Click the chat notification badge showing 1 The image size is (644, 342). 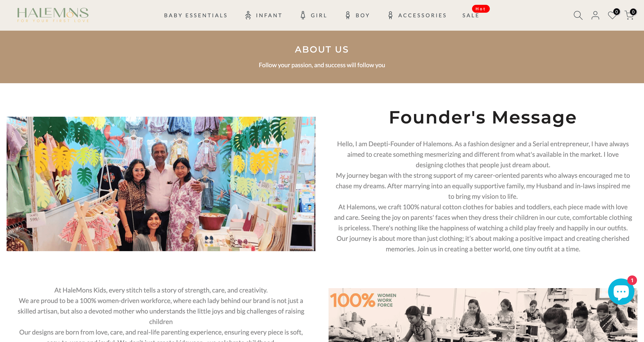tap(632, 280)
